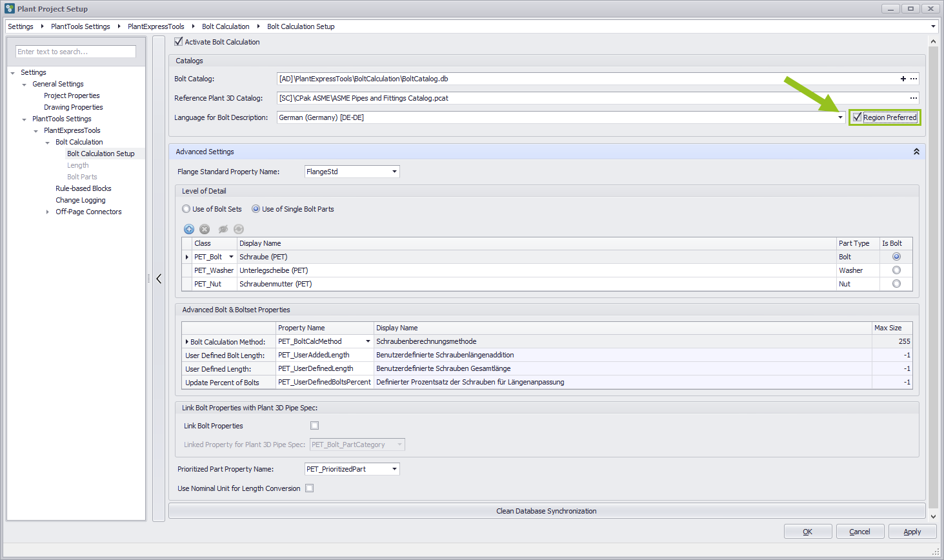
Task: Click the settings search text field
Action: (x=75, y=52)
